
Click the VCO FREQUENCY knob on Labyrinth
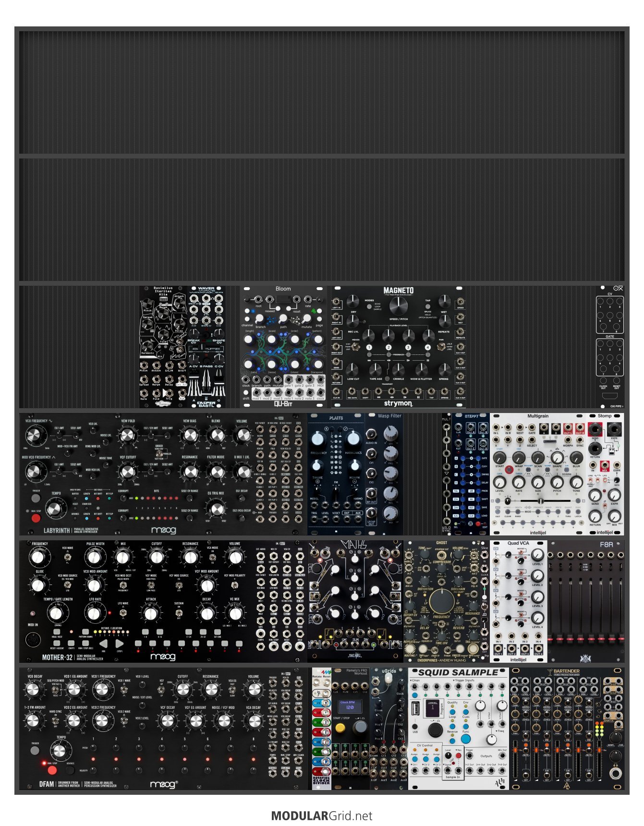(x=35, y=436)
